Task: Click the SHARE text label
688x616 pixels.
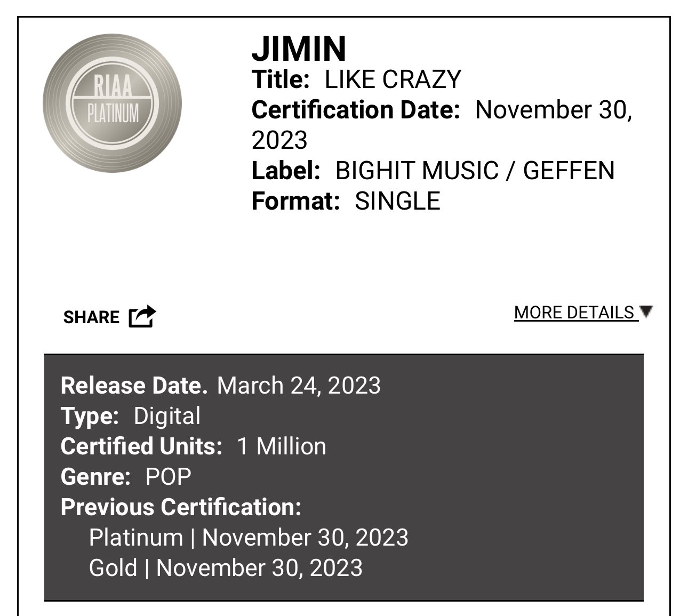Action: coord(91,317)
